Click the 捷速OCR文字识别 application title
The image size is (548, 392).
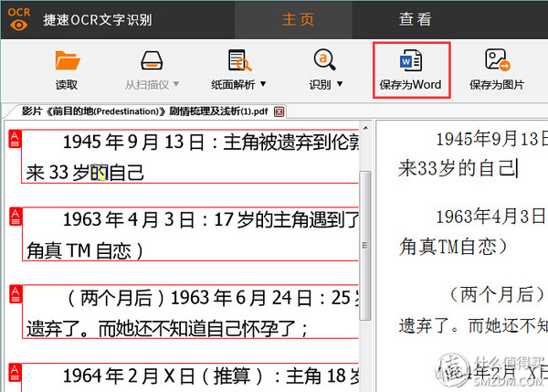(x=98, y=20)
